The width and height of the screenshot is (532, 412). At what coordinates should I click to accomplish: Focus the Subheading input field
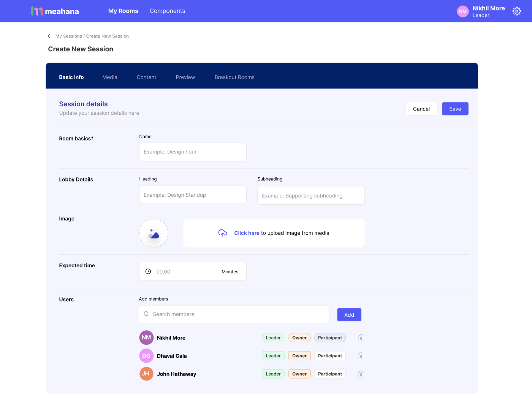tap(311, 196)
